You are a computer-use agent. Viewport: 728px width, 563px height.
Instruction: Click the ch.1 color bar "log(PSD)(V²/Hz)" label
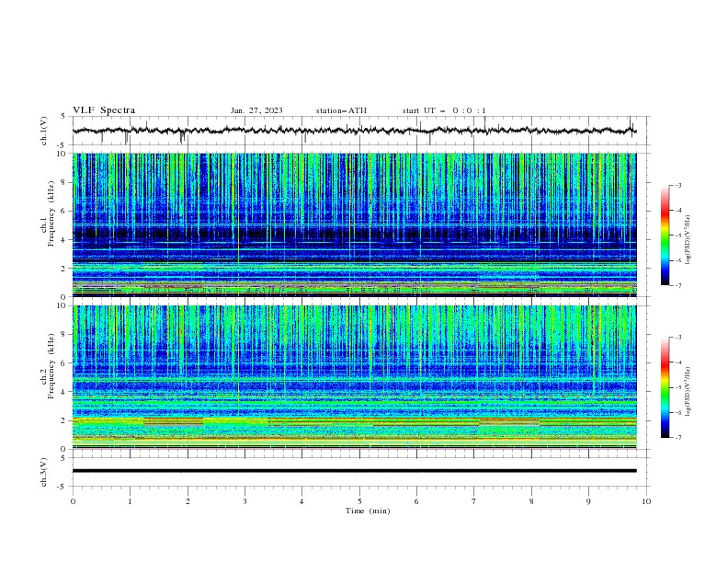click(x=688, y=240)
